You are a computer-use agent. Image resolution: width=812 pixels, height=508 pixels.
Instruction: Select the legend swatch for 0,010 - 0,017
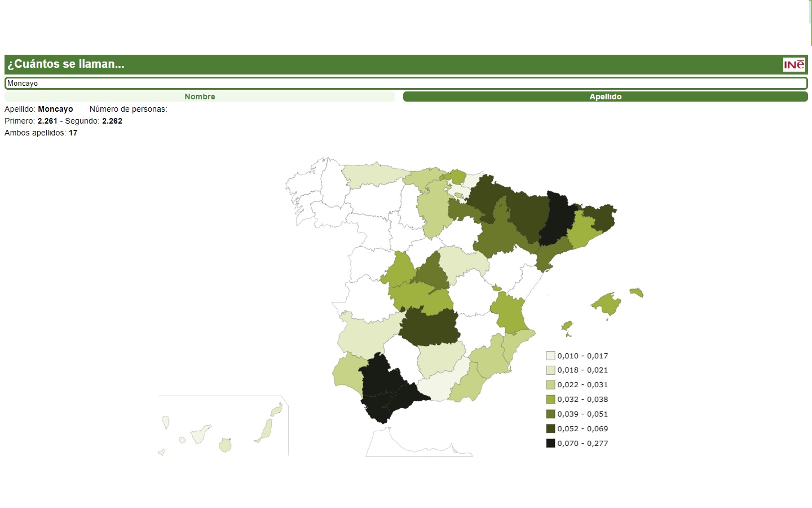[550, 356]
